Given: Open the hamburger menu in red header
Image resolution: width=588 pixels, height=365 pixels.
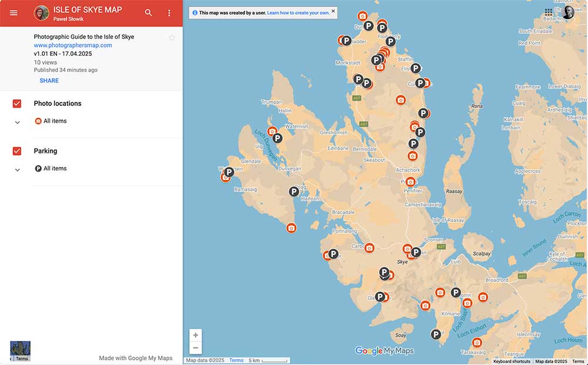Looking at the screenshot, I should coord(14,13).
